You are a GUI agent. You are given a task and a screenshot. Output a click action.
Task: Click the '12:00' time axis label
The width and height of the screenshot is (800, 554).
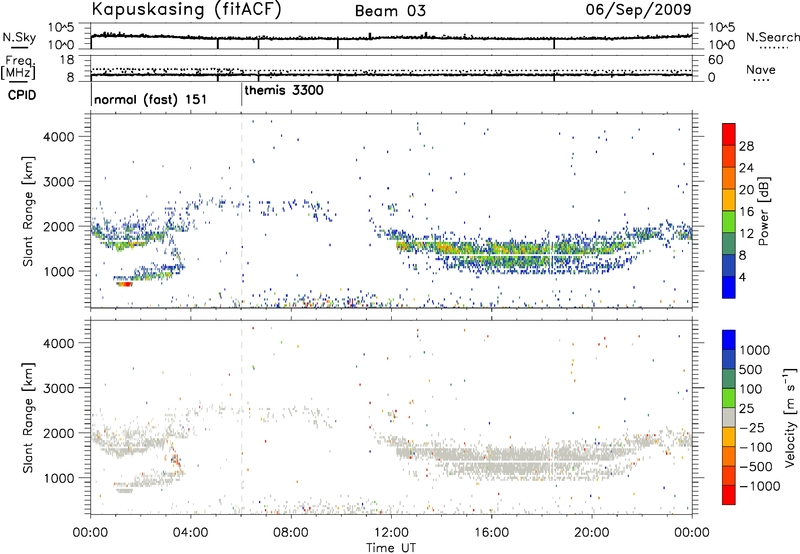point(391,533)
